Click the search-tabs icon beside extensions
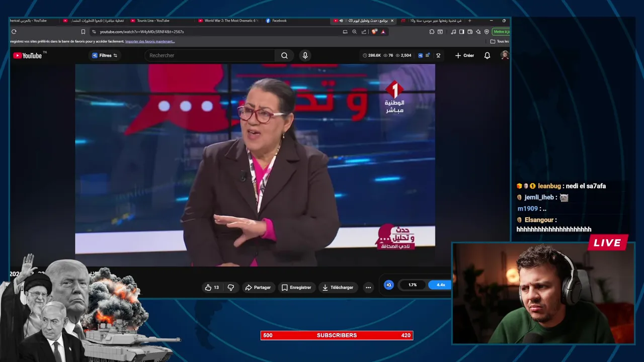The image size is (644, 362). click(440, 32)
